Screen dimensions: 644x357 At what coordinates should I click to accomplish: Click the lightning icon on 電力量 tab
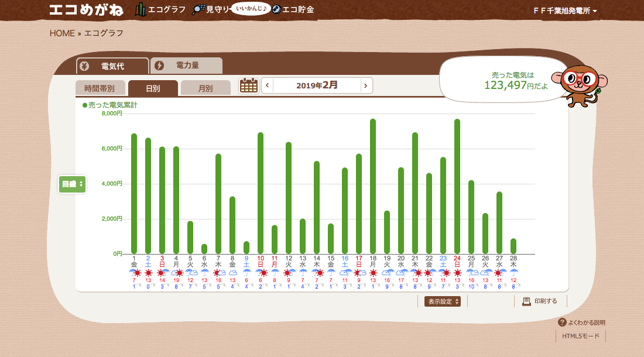159,65
